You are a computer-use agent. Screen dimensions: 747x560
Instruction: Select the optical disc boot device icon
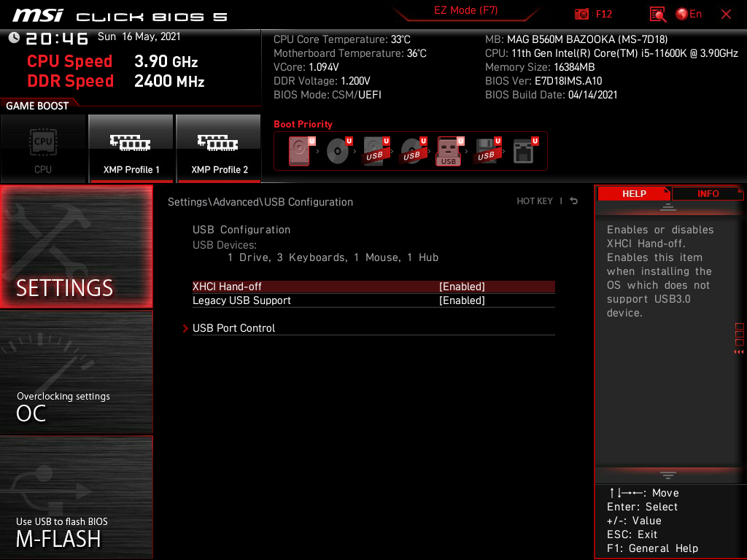pos(338,151)
